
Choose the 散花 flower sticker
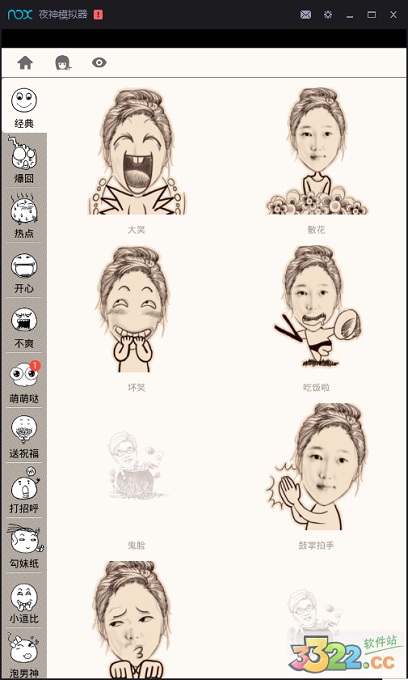(x=317, y=151)
